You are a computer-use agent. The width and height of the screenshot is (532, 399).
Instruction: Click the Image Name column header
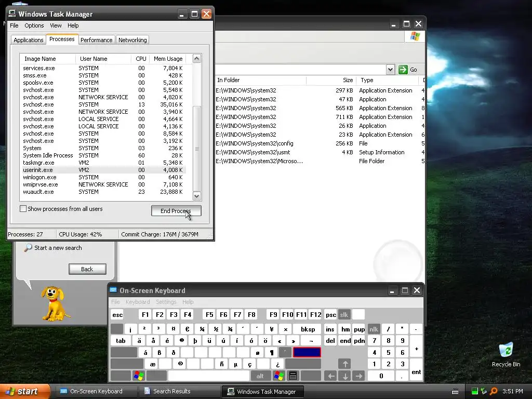47,59
